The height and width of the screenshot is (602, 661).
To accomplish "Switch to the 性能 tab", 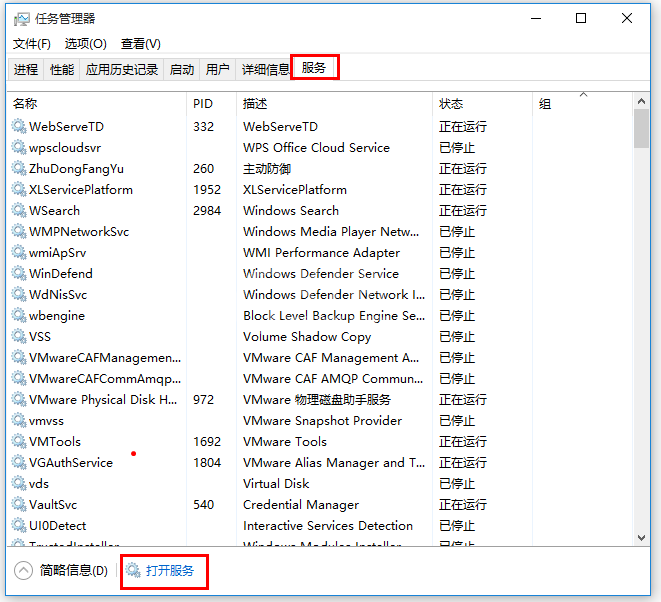I will [x=62, y=69].
